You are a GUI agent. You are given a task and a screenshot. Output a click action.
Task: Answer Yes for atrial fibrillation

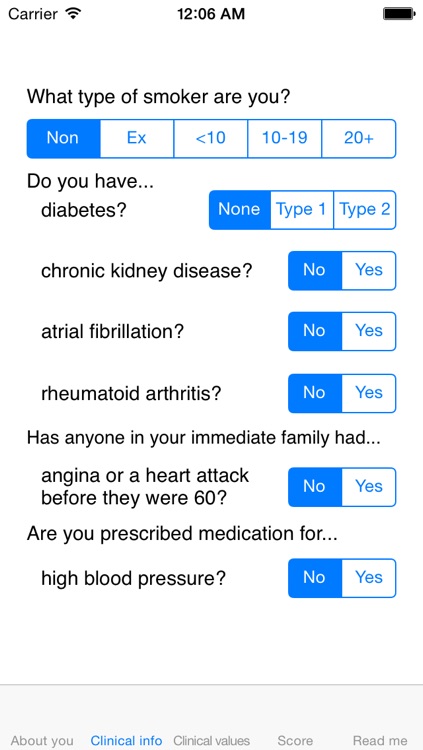tap(369, 331)
